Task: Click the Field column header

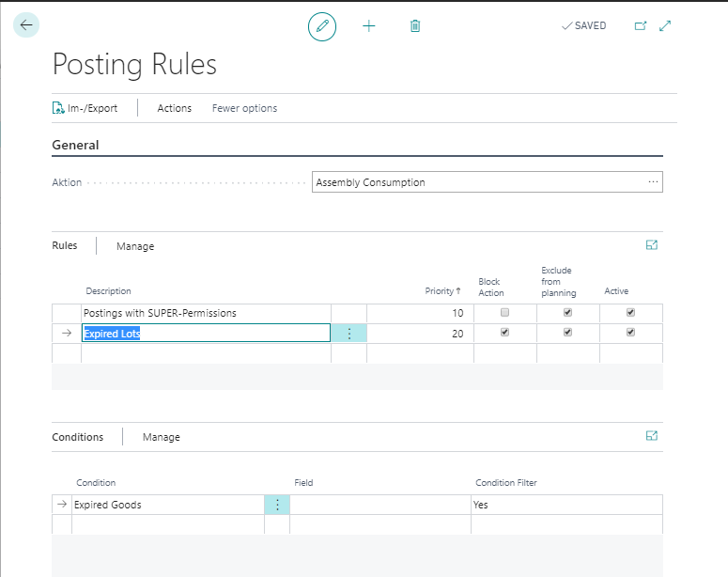Action: pos(303,483)
